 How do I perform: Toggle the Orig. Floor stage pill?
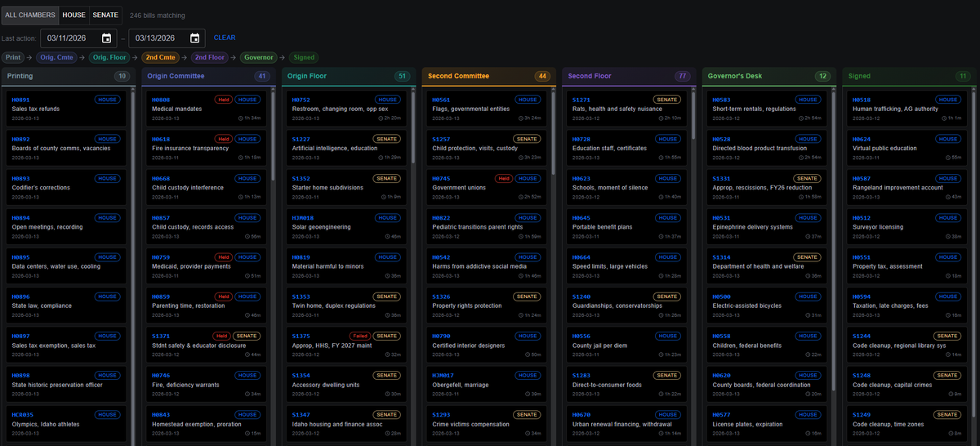(x=109, y=57)
